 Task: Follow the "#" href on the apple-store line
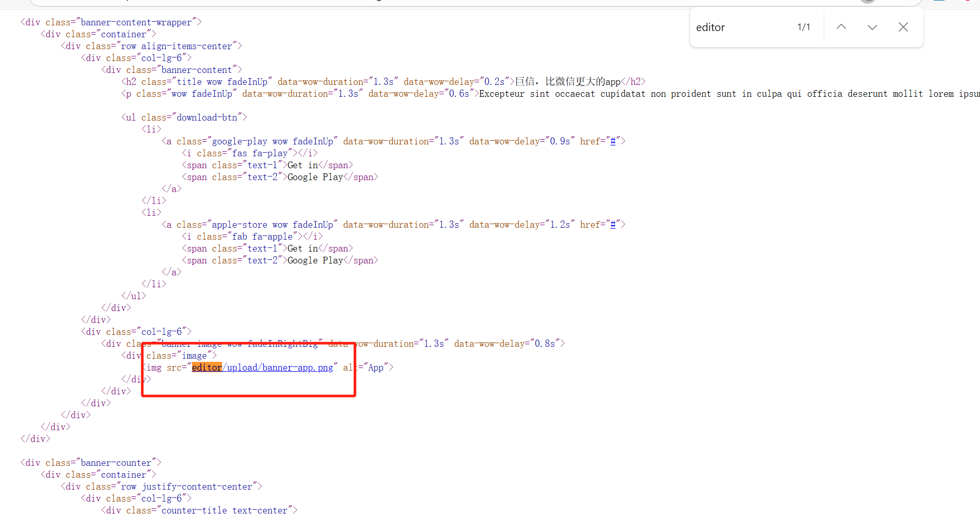tap(613, 225)
